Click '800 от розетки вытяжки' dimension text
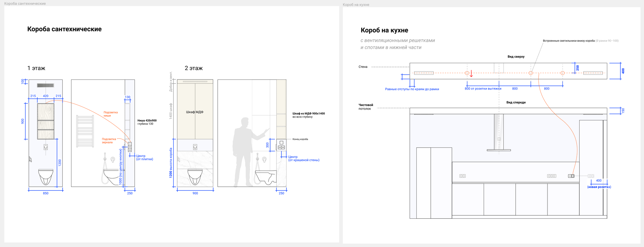The height and width of the screenshot is (247, 644). [x=483, y=89]
